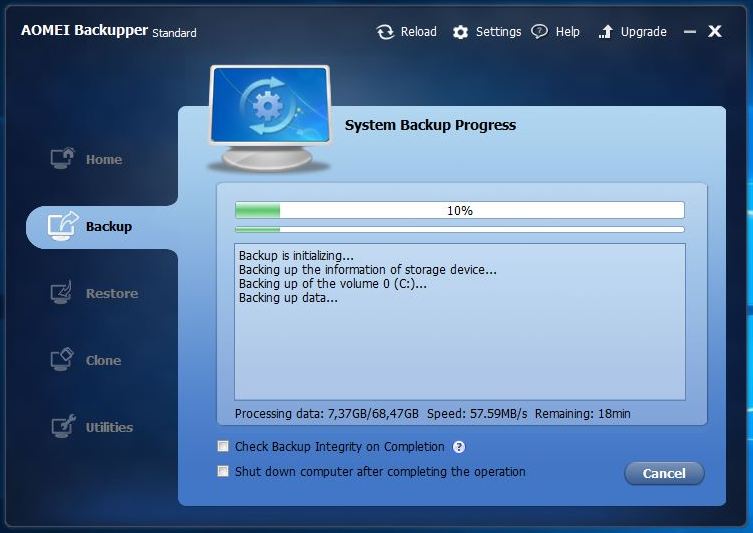The image size is (753, 533).
Task: Click the 'Speed: 57.59MB/s' status
Action: pos(477,413)
